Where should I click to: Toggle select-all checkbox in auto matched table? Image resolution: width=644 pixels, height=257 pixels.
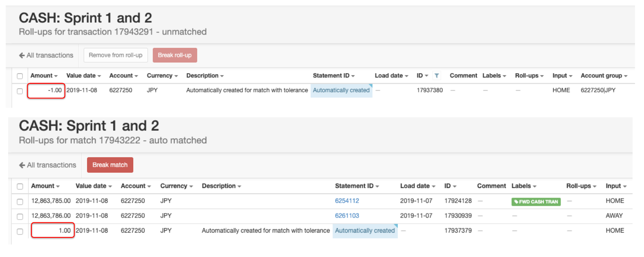[20, 187]
